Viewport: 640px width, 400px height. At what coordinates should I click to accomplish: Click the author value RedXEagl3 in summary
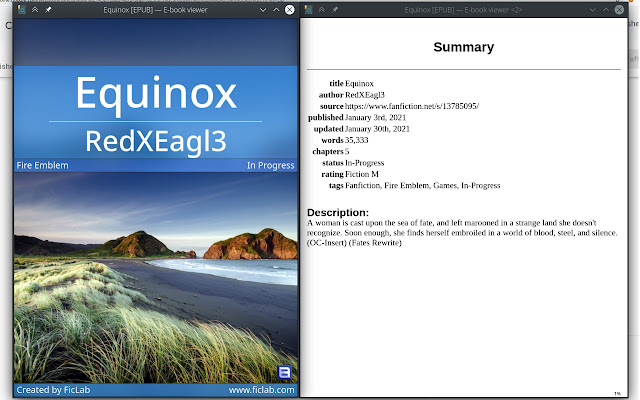coord(365,95)
